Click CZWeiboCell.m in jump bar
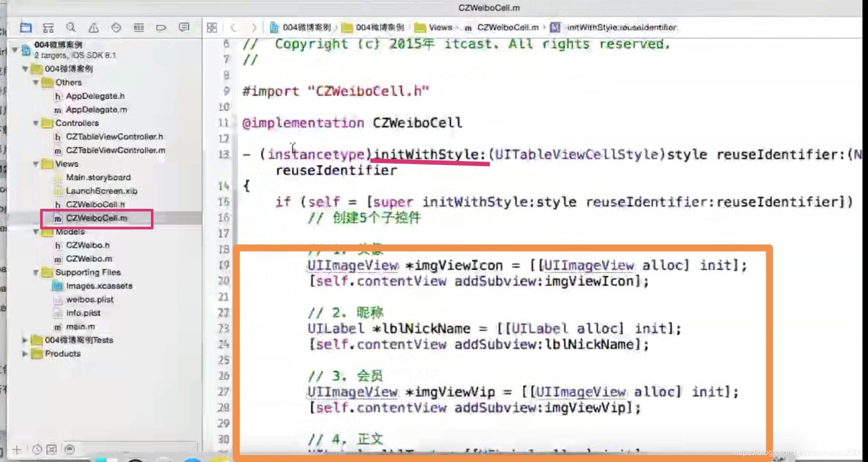This screenshot has height=462, width=868. [x=501, y=28]
